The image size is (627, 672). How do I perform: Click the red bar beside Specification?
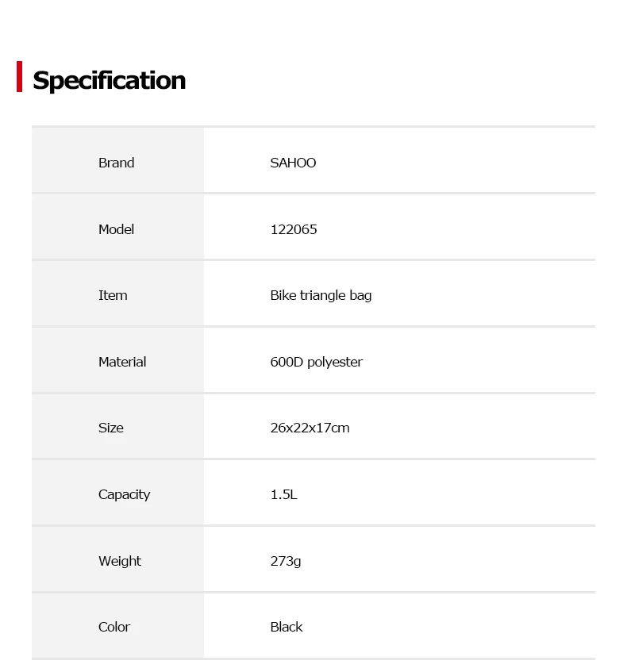(19, 77)
